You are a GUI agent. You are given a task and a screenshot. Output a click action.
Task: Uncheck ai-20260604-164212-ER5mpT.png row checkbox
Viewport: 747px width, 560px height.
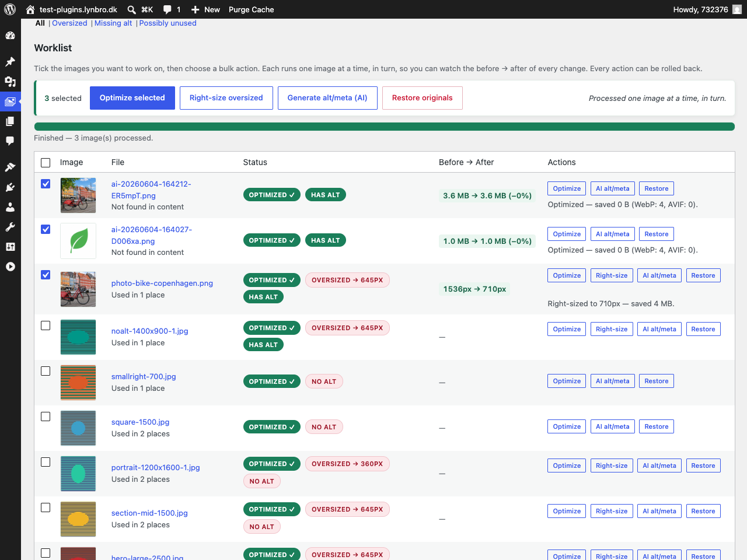click(46, 184)
